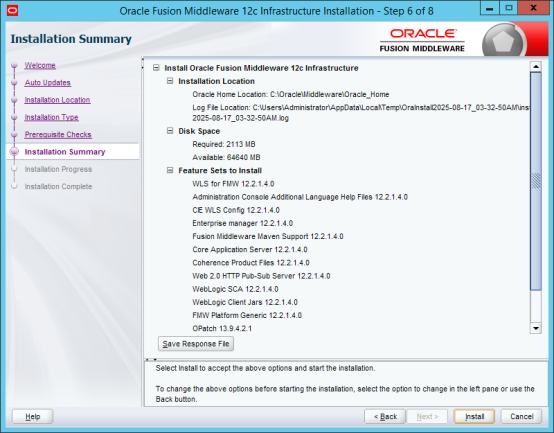Maximize the installer window
The image size is (554, 433).
[x=508, y=8]
